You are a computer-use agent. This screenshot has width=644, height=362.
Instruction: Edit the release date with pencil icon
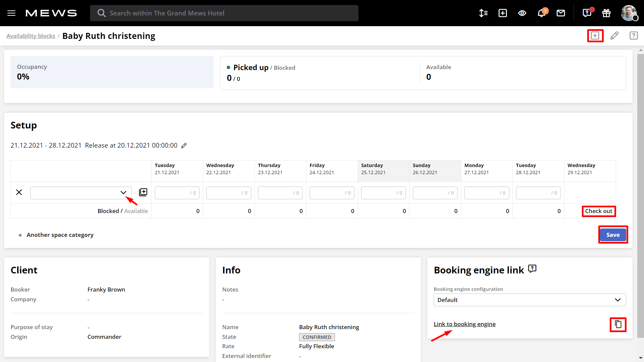coord(184,145)
